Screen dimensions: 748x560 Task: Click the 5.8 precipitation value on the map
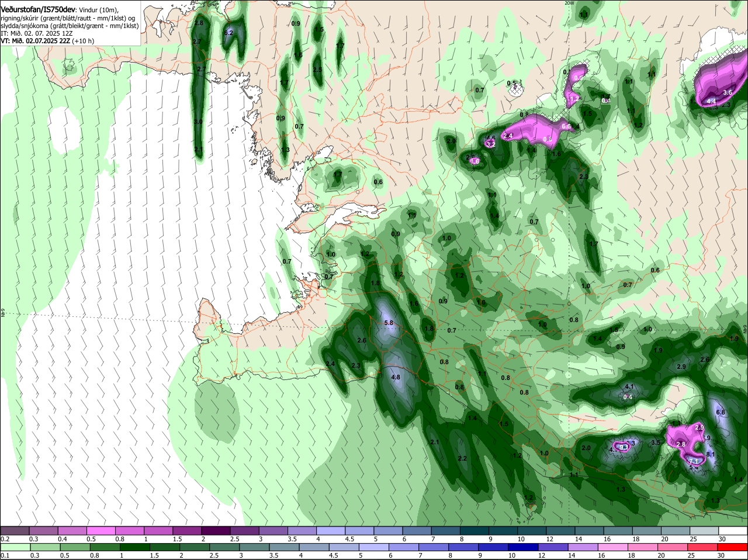[389, 323]
